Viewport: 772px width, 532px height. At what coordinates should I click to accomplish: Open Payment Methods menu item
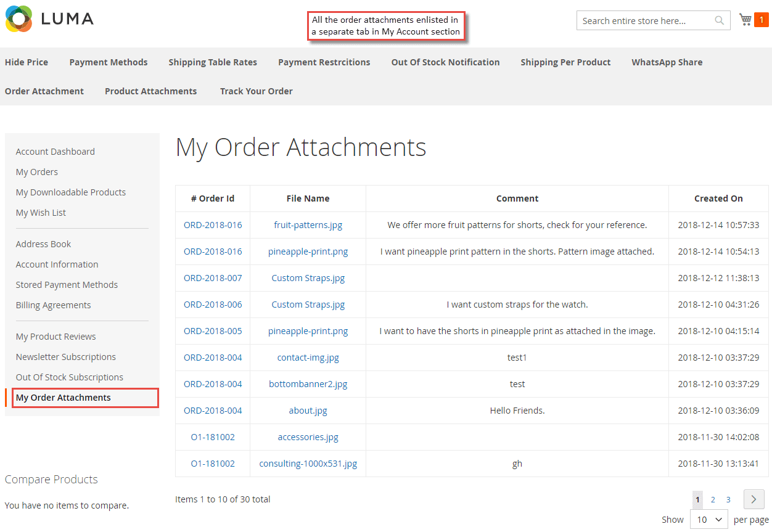pos(109,62)
